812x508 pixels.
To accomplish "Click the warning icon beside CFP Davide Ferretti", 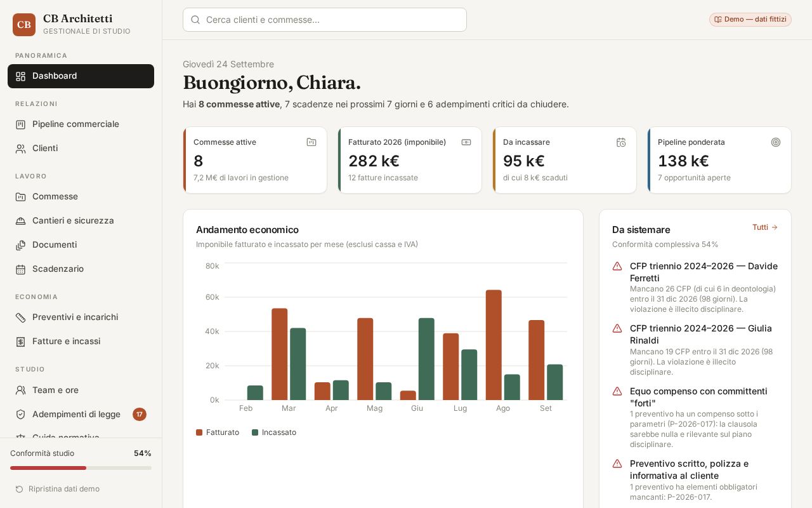I will click(617, 266).
